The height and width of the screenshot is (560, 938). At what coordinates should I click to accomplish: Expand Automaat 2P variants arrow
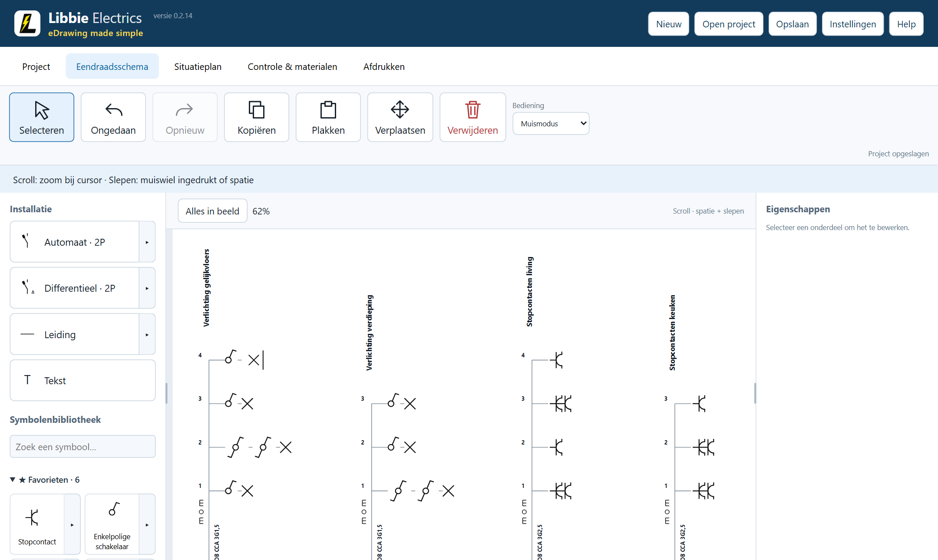147,242
